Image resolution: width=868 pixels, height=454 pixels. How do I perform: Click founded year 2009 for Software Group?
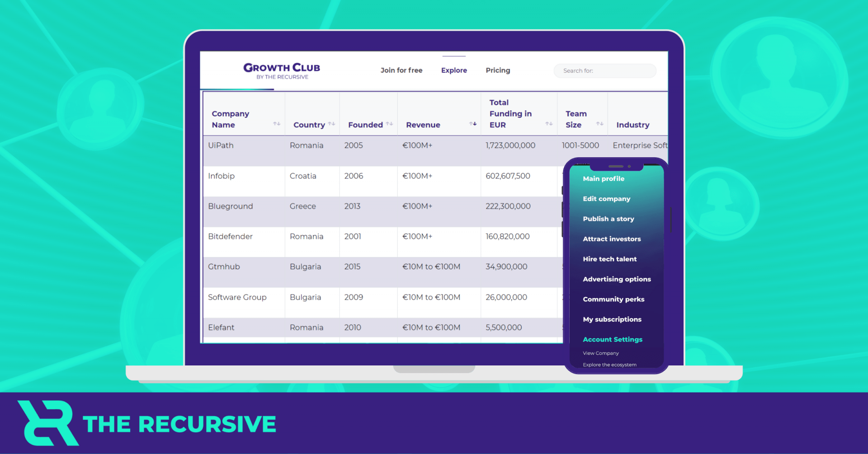click(354, 297)
